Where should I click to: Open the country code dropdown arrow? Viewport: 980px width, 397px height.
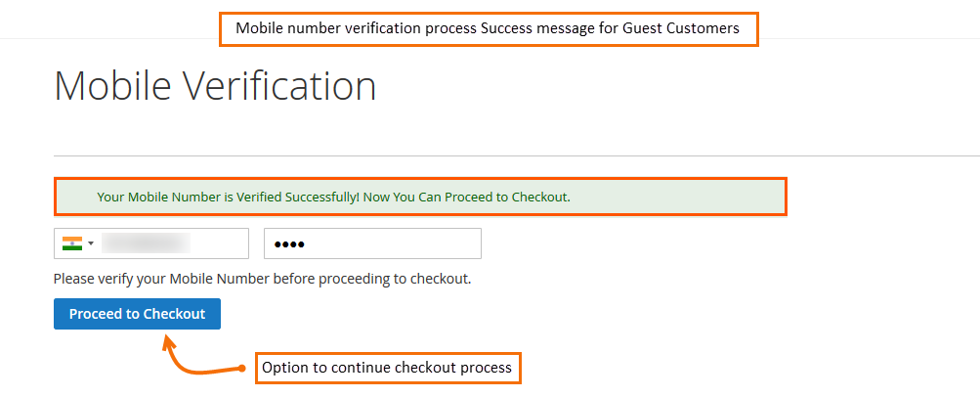click(91, 243)
